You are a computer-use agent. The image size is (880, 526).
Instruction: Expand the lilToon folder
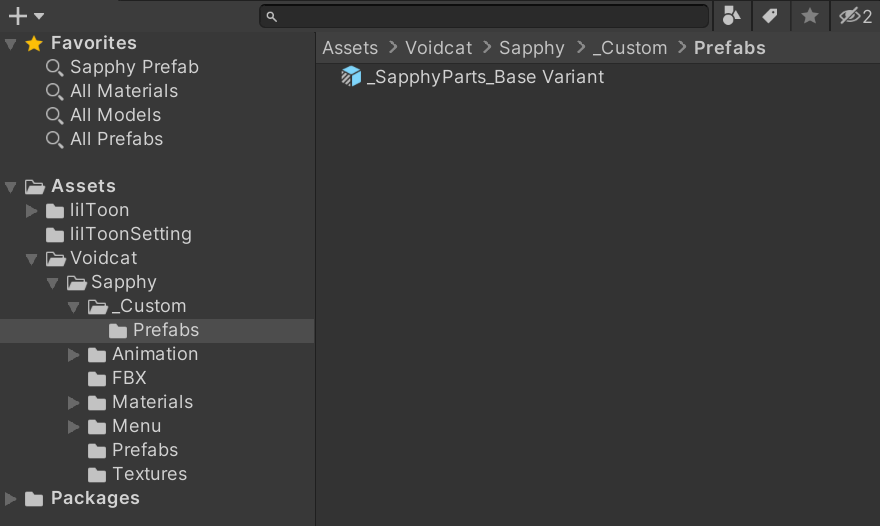tap(32, 210)
